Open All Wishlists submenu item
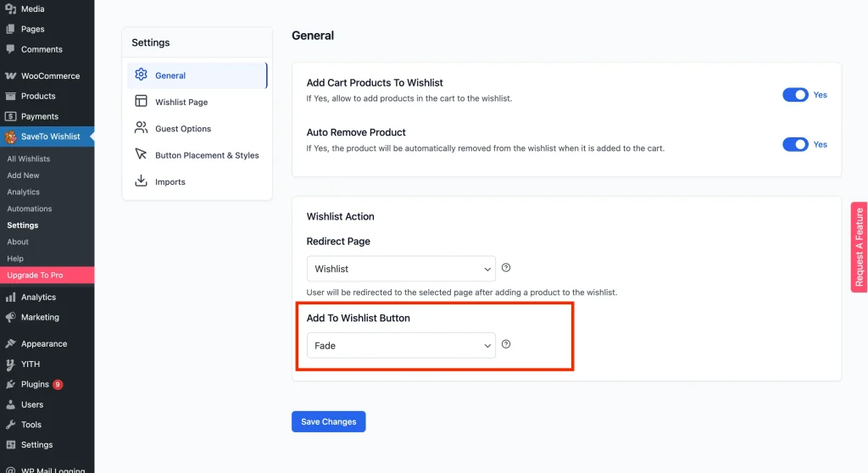The image size is (868, 473). 28,159
